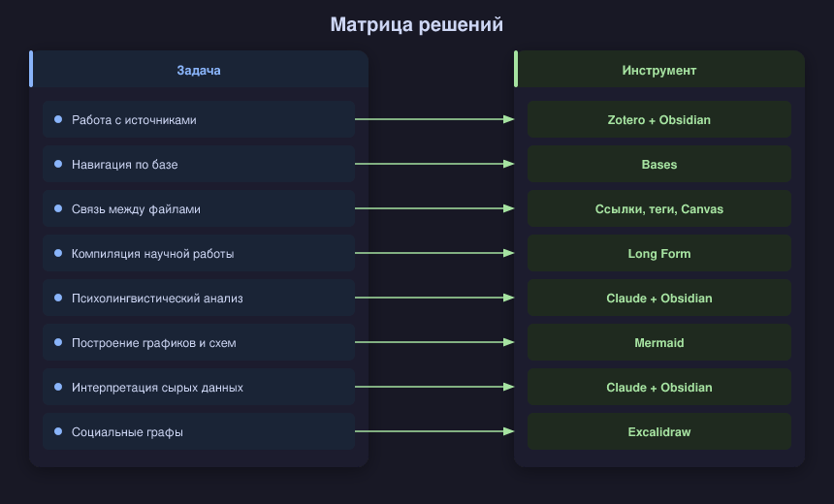Click the 'Работа с источниками' row
This screenshot has width=834, height=504.
(199, 119)
